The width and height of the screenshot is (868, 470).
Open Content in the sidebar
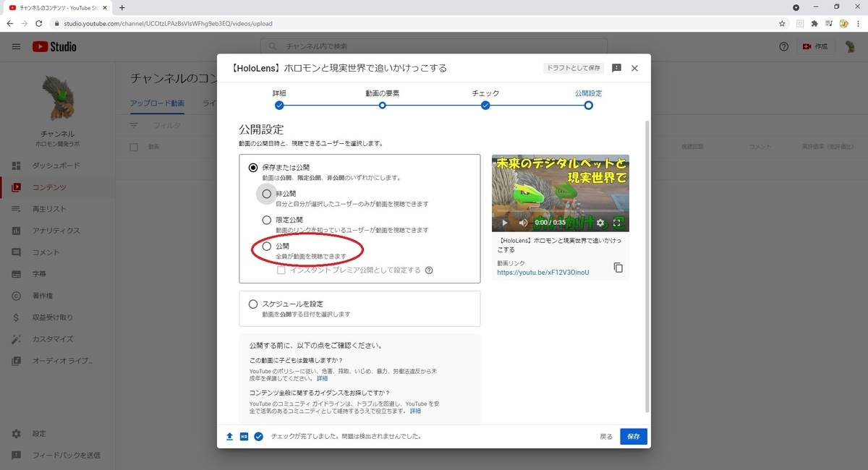point(54,187)
